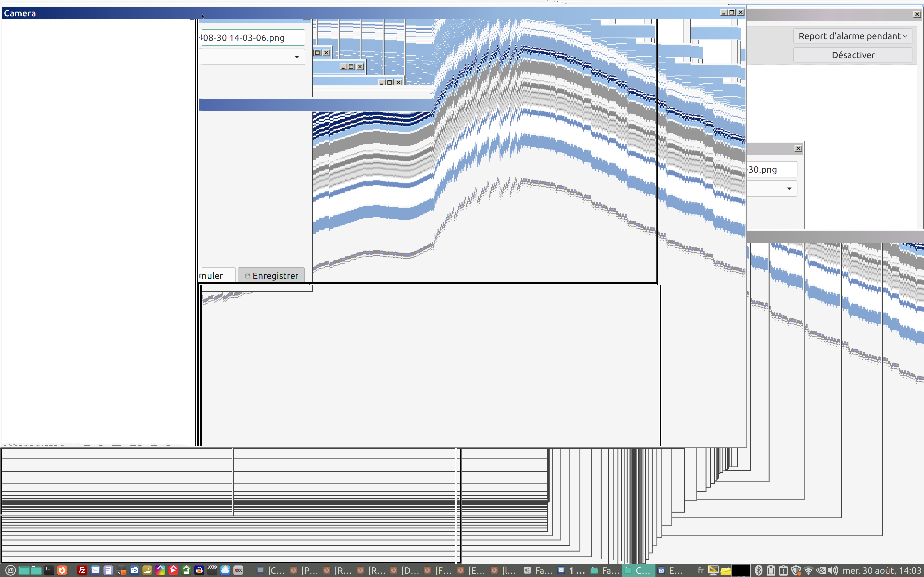Expand combo box below 14-03-06.png field
The image size is (924, 577).
click(296, 57)
